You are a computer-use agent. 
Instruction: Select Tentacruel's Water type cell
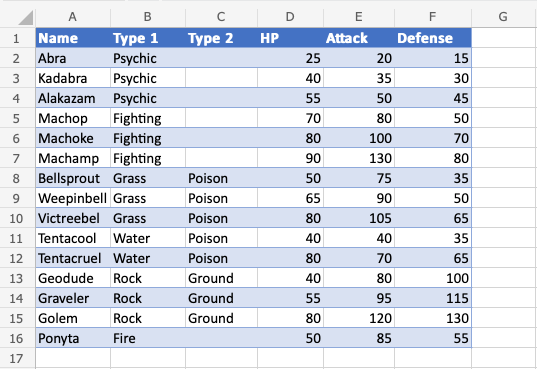(x=148, y=258)
